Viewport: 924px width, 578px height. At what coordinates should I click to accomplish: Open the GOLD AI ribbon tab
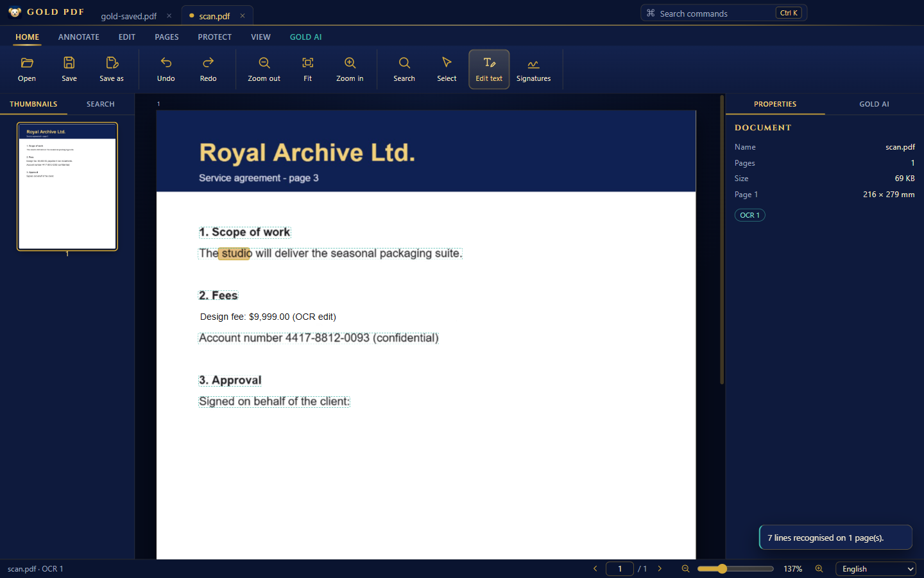coord(305,37)
